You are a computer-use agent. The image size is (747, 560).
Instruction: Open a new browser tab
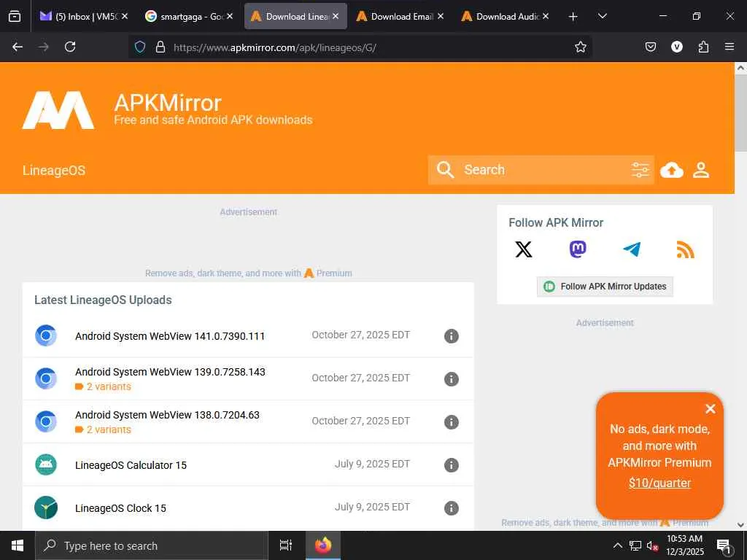point(573,16)
